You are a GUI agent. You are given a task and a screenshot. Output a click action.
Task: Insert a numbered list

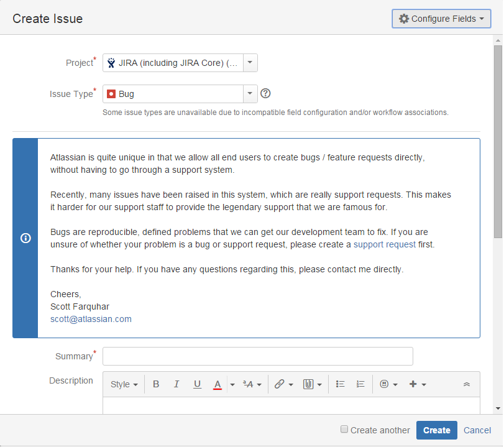point(360,384)
